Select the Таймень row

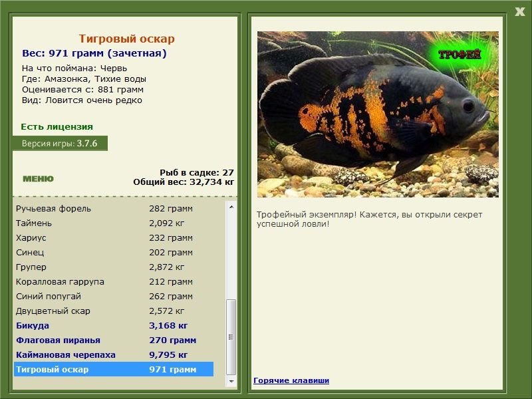click(114, 223)
